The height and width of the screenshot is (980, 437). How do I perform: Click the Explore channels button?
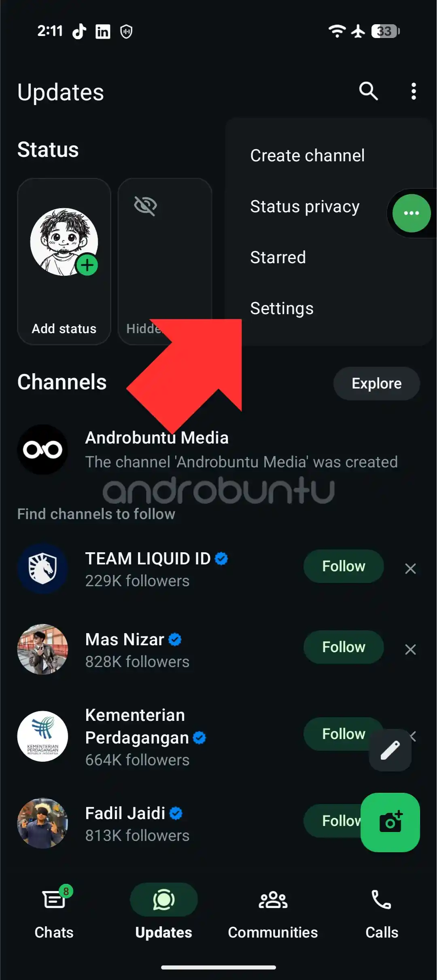376,383
